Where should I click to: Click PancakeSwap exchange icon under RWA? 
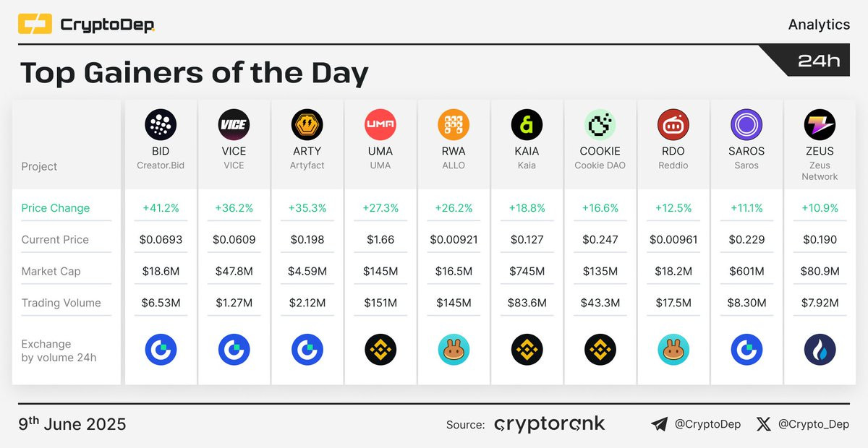coord(454,350)
